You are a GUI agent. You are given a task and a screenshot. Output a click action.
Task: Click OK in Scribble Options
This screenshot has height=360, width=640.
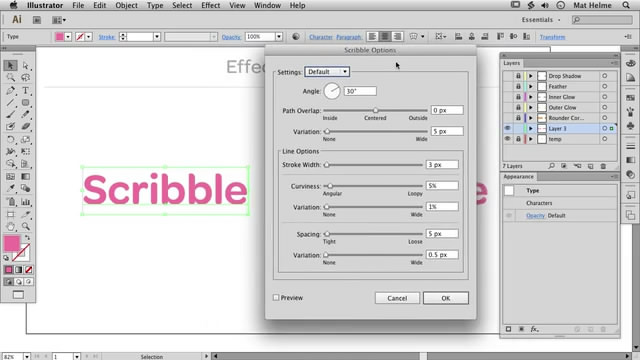(x=446, y=298)
